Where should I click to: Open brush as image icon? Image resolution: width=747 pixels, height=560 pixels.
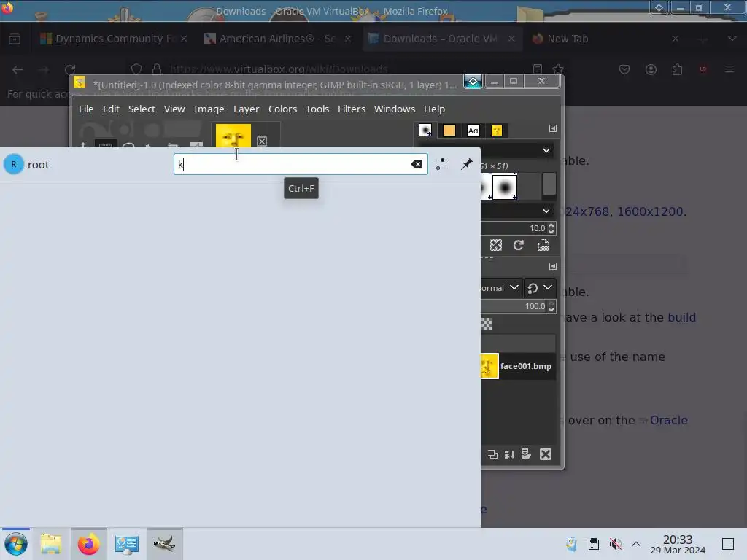[543, 245]
